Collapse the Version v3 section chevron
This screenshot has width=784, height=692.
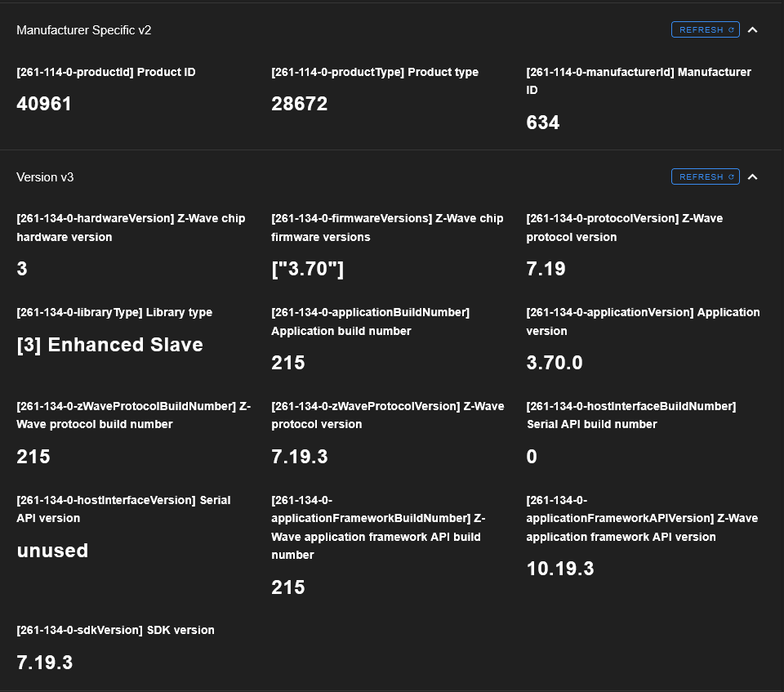[753, 177]
